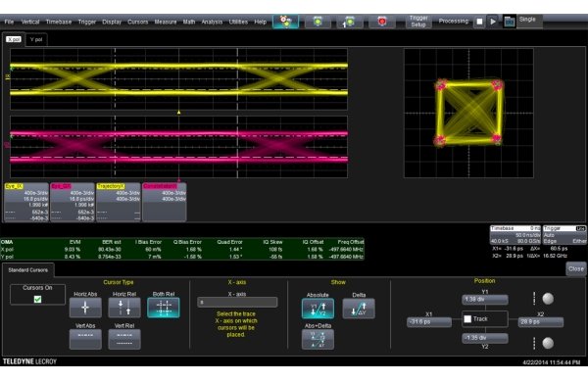Open the Analysis menu
This screenshot has width=588, height=382.
pyautogui.click(x=212, y=22)
